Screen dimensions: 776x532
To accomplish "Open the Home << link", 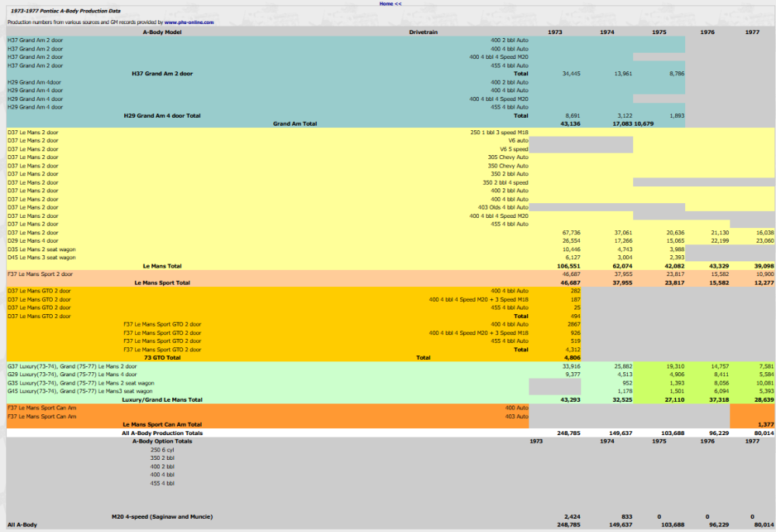I will (x=390, y=3).
